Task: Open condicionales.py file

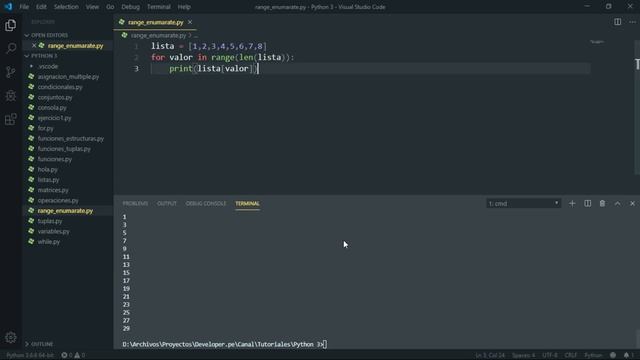Action: tap(60, 87)
